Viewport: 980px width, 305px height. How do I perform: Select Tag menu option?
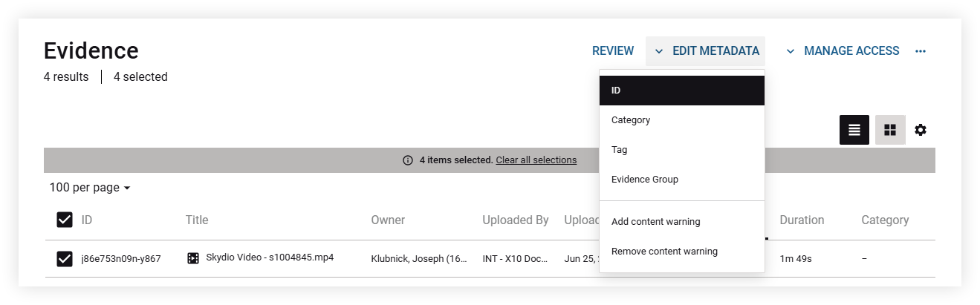coord(682,150)
